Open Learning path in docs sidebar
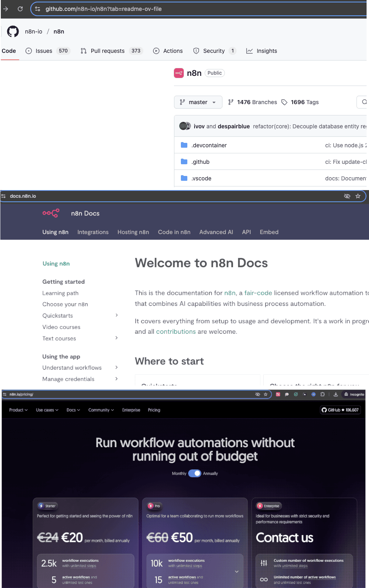 [x=61, y=293]
